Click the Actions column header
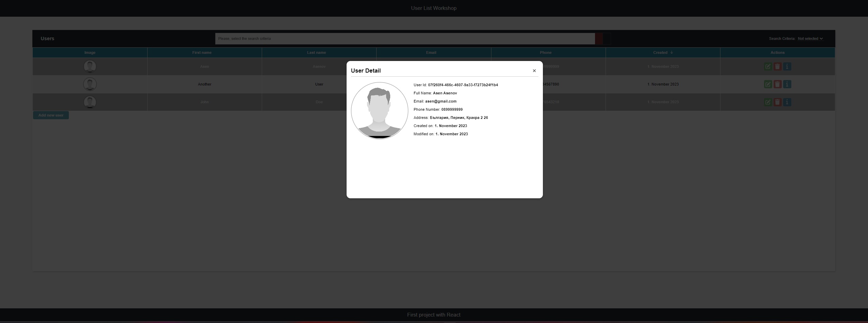The height and width of the screenshot is (323, 868). 777,52
